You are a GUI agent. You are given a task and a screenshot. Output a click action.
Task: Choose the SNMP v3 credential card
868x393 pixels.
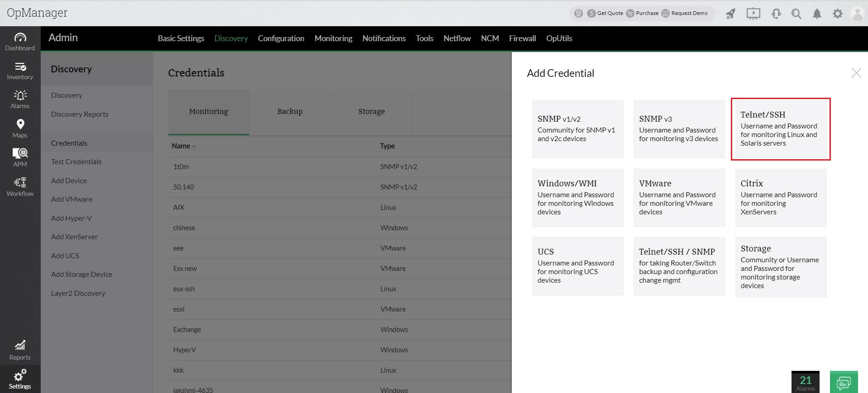click(x=678, y=129)
